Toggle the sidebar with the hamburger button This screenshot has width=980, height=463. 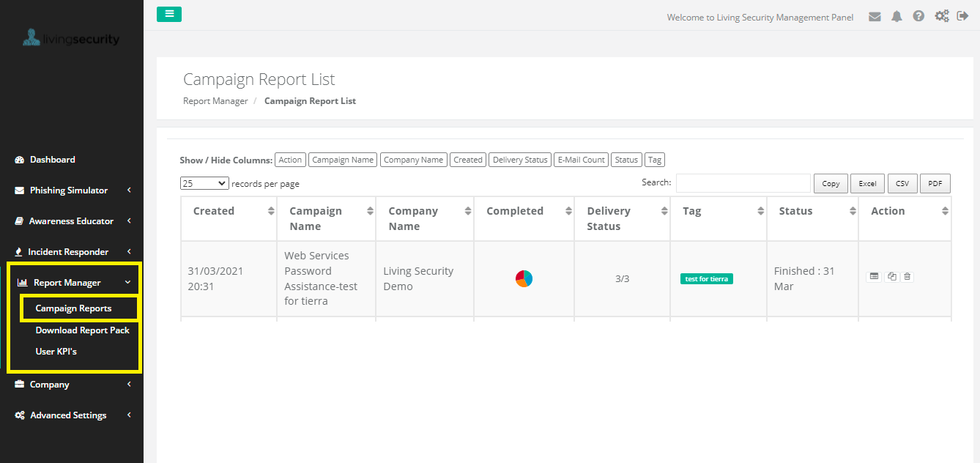pyautogui.click(x=169, y=14)
